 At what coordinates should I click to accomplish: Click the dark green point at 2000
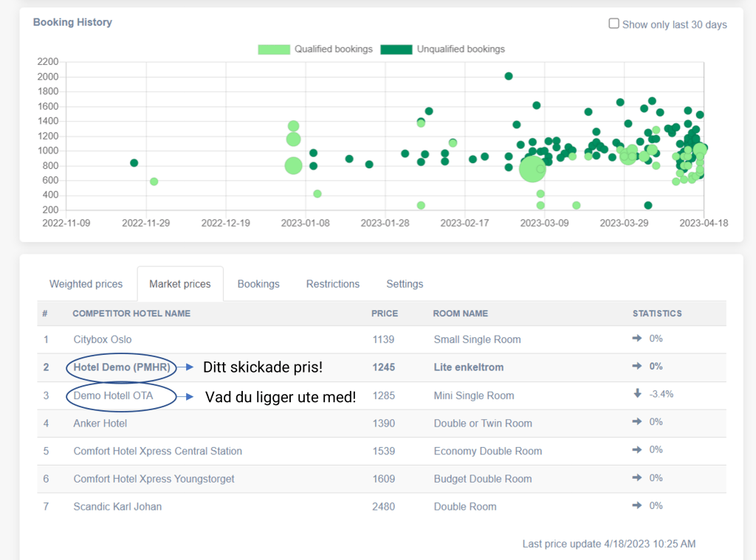[509, 76]
